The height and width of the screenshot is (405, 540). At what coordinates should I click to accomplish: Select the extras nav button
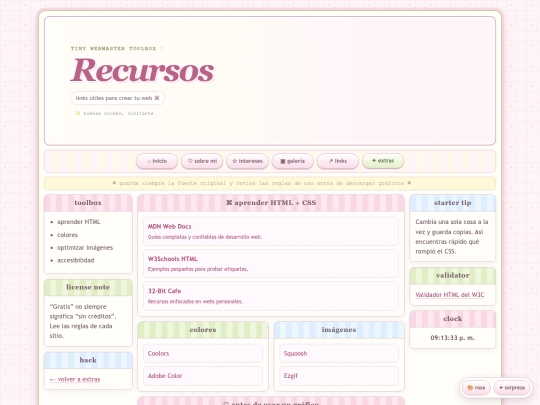(383, 160)
